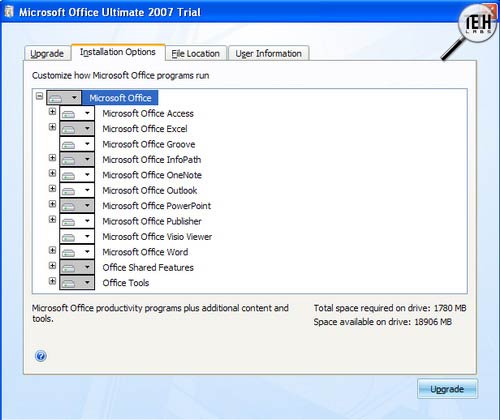Open install option dropdown for Microsoft Office root

coord(64,98)
